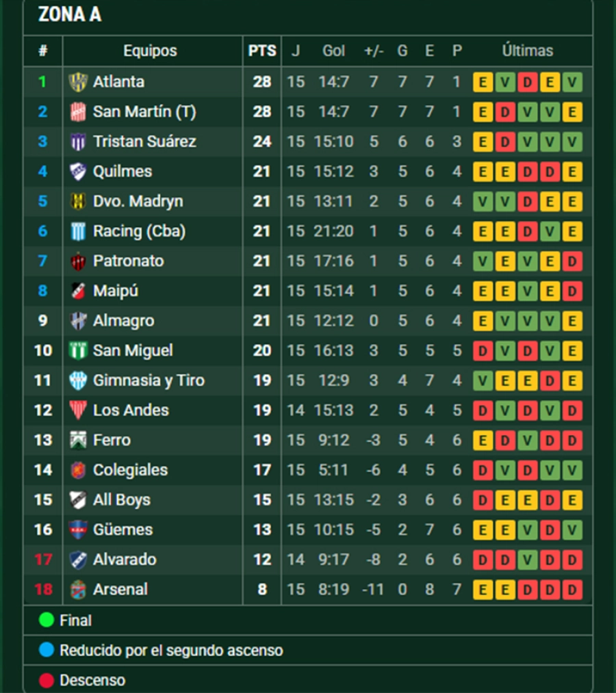Screen dimensions: 616x693
Task: Sort table by PTS column header
Action: click(262, 51)
